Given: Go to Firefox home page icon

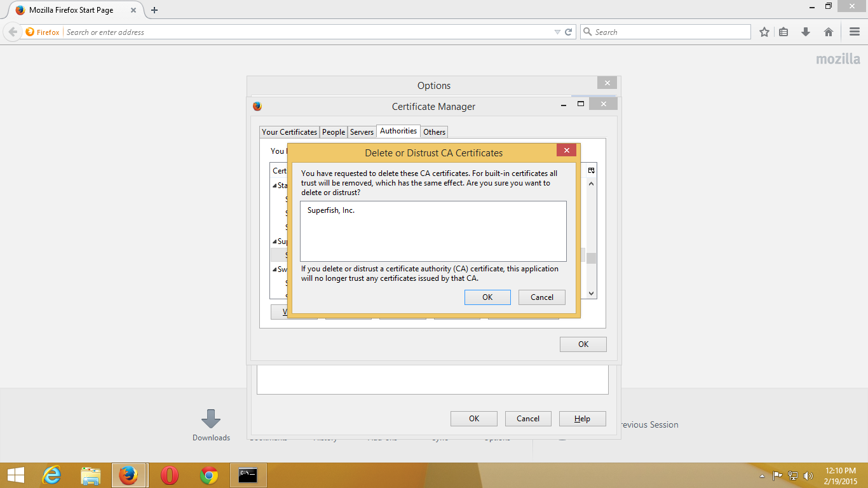Looking at the screenshot, I should [x=829, y=32].
